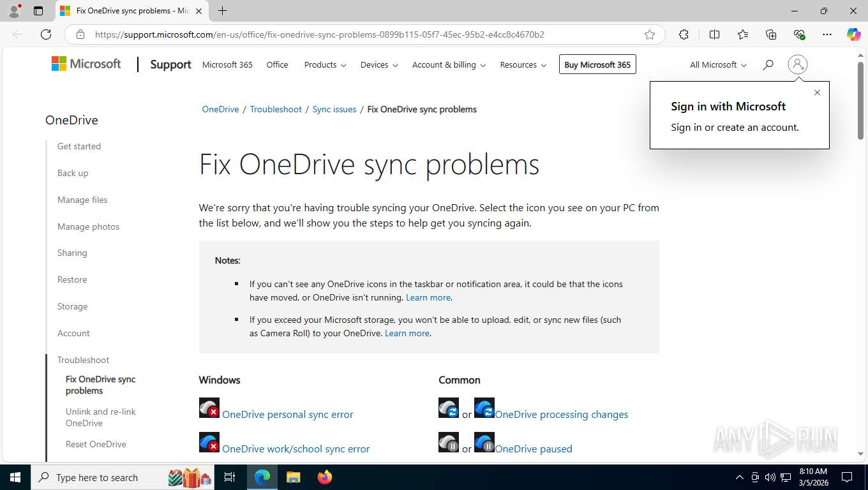Open the Favorites list icon

pyautogui.click(x=743, y=34)
